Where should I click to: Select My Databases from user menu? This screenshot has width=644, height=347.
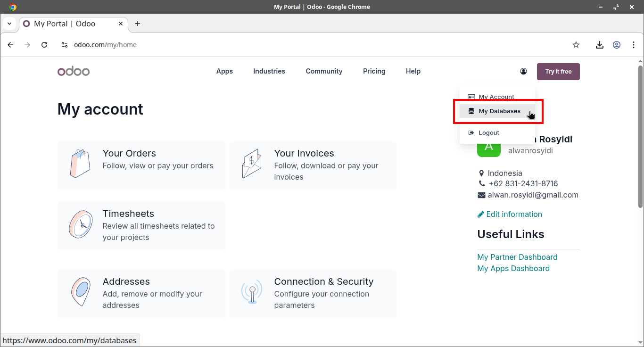(499, 111)
